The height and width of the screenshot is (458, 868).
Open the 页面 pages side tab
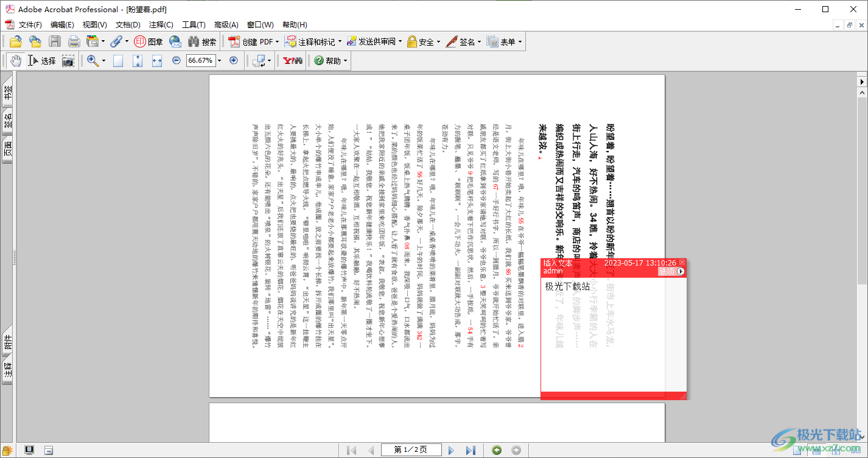tap(8, 149)
